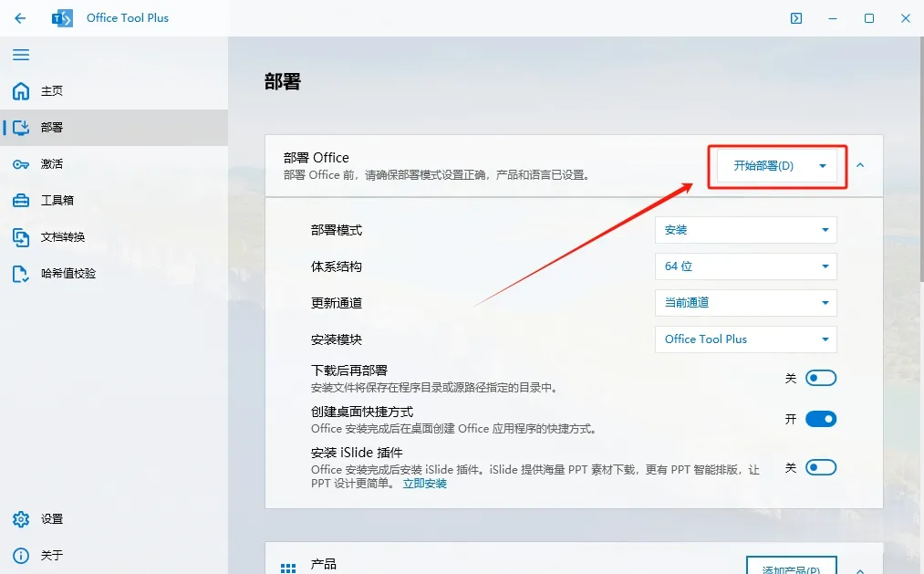Toggle the hamburger navigation menu
The width and height of the screenshot is (924, 574).
tap(21, 55)
